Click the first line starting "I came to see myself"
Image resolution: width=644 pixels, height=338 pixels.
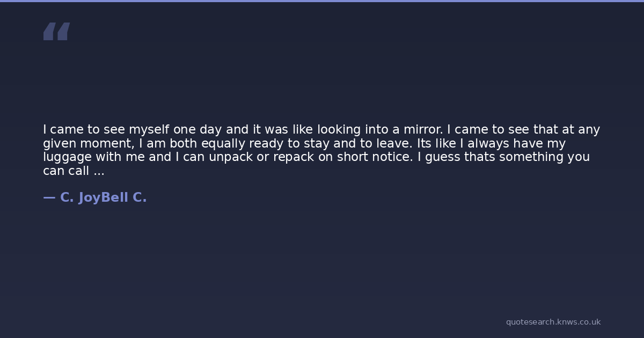[x=321, y=130]
